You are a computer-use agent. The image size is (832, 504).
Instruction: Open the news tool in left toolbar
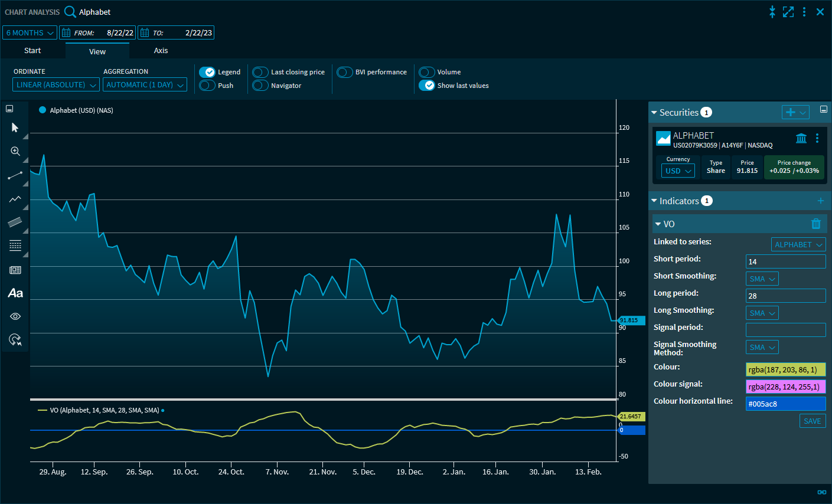pyautogui.click(x=15, y=270)
